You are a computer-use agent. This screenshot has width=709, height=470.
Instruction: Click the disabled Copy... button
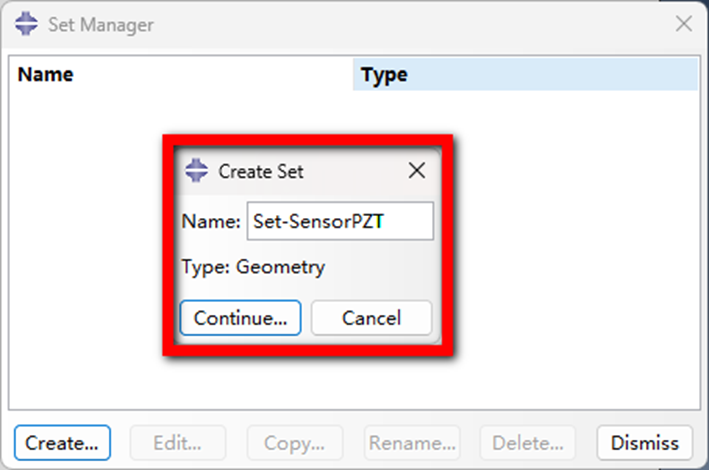[293, 442]
